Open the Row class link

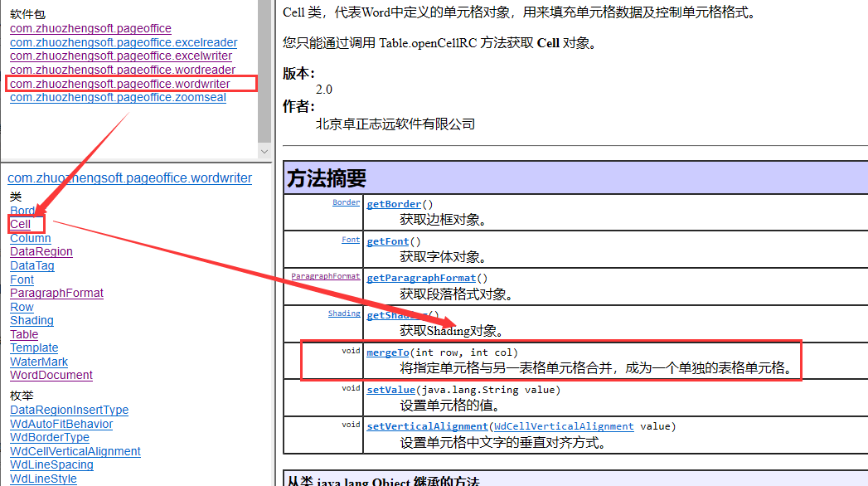[x=22, y=307]
